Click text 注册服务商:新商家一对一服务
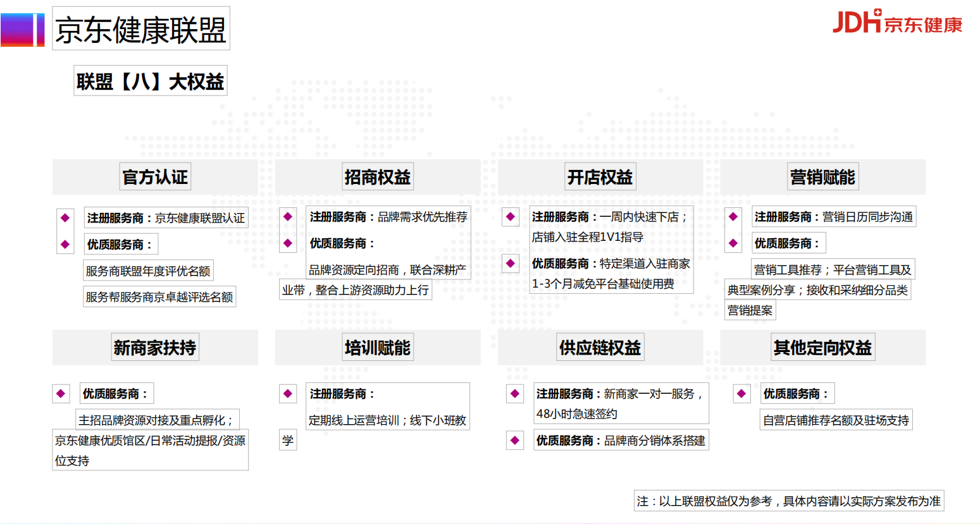 (621, 394)
